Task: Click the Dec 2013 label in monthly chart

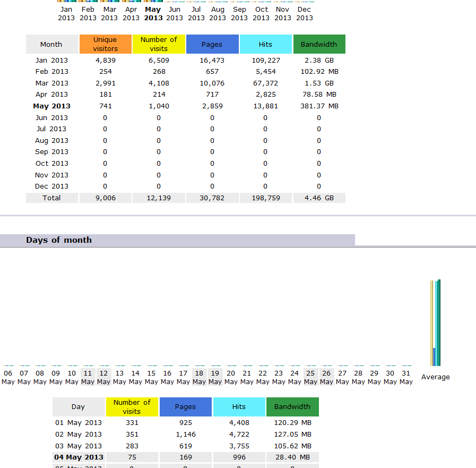Action: [305, 14]
